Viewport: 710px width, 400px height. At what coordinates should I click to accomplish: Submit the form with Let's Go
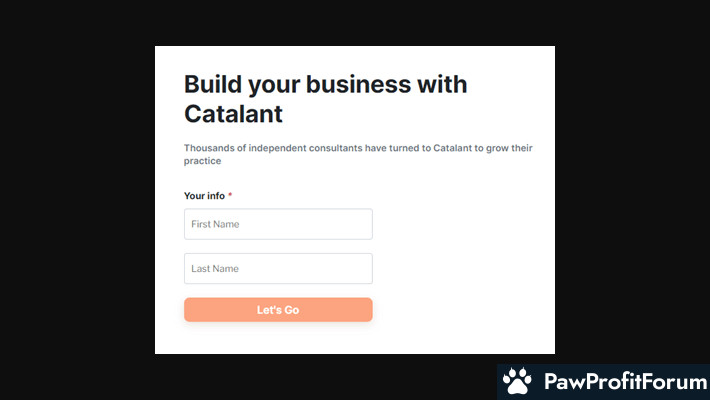(278, 309)
